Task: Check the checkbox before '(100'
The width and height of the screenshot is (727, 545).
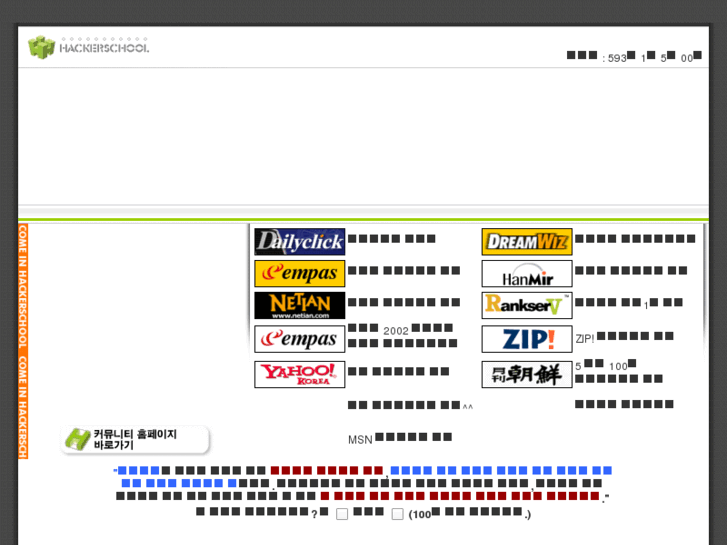Action: tap(397, 514)
